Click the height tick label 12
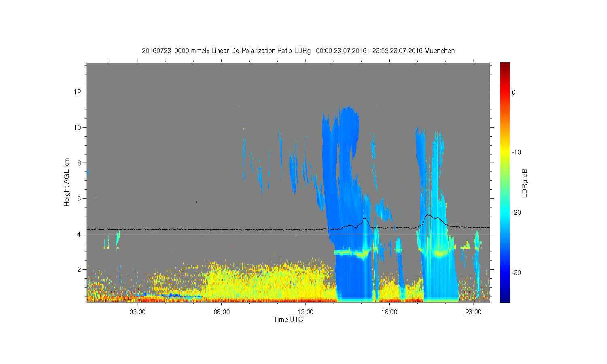 click(x=78, y=92)
